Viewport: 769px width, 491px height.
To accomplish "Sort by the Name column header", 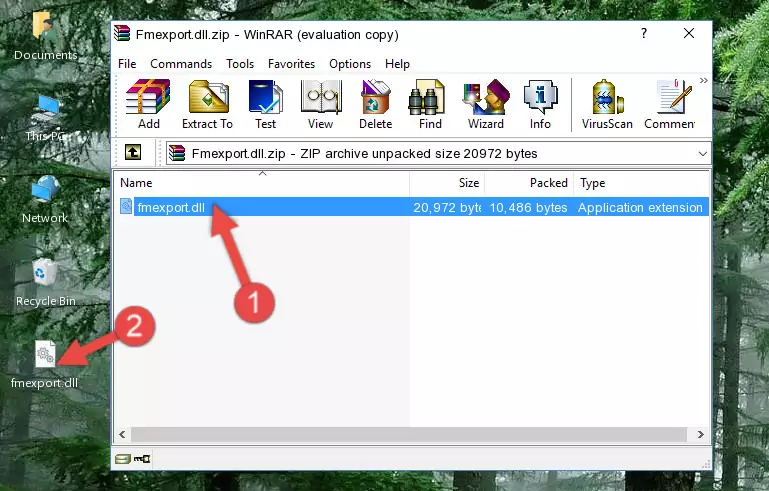I will pos(262,183).
